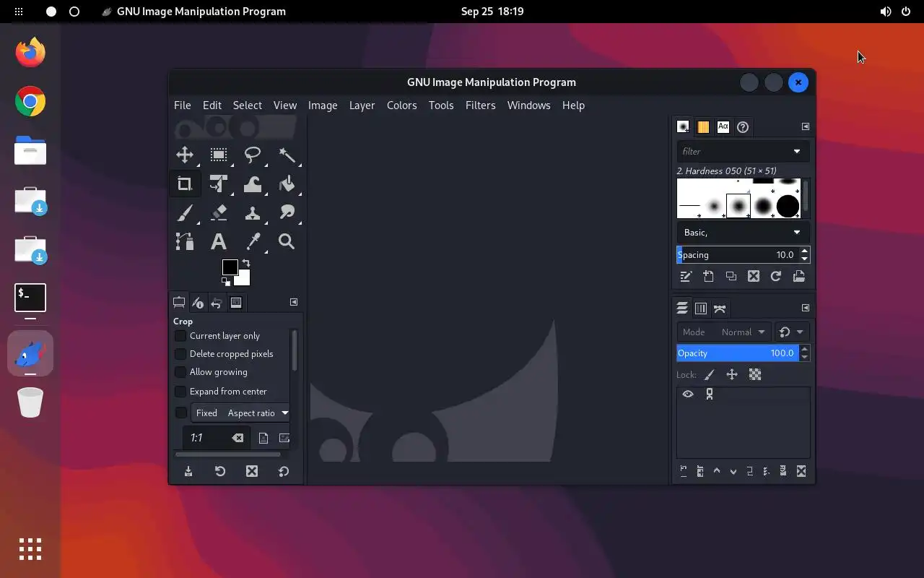Toggle the Fixed aspect ratio checkbox
The height and width of the screenshot is (578, 924).
click(181, 413)
